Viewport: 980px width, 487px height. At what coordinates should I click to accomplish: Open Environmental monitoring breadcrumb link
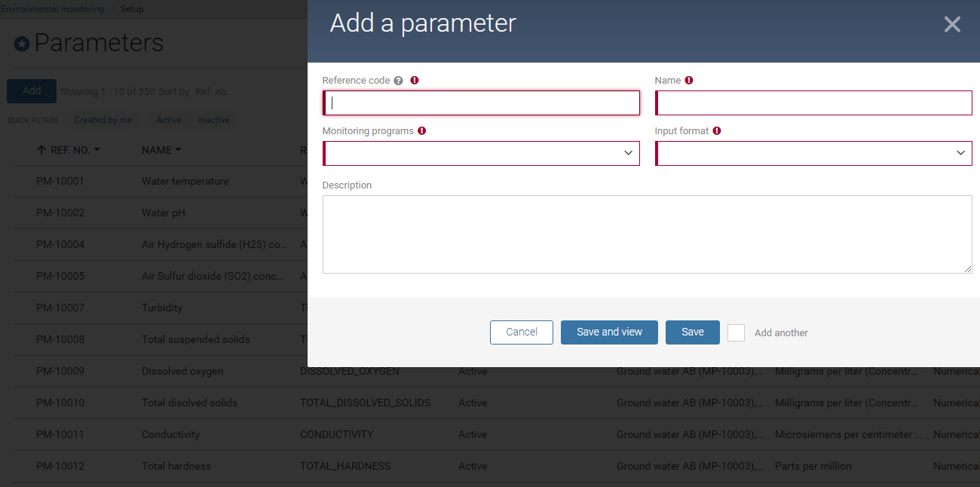(52, 9)
